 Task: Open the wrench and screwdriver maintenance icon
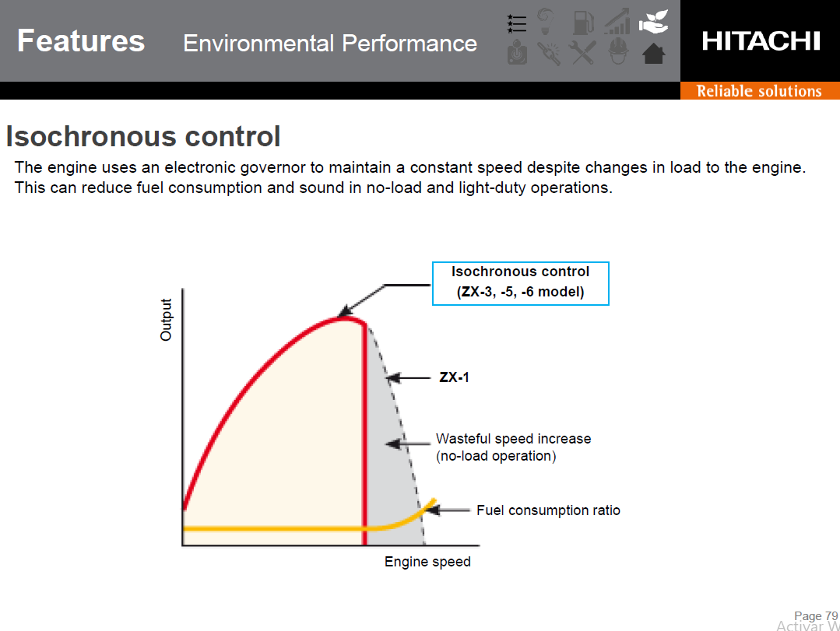click(583, 53)
